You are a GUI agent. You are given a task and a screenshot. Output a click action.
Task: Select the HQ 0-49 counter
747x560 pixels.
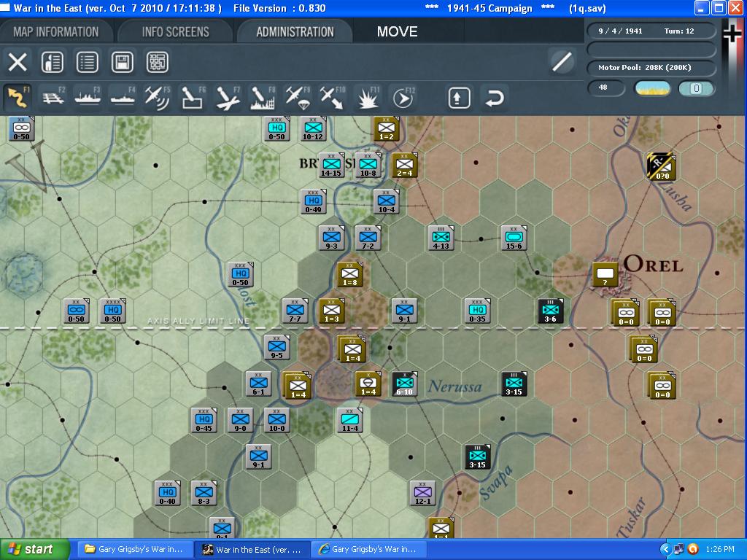[x=313, y=201]
